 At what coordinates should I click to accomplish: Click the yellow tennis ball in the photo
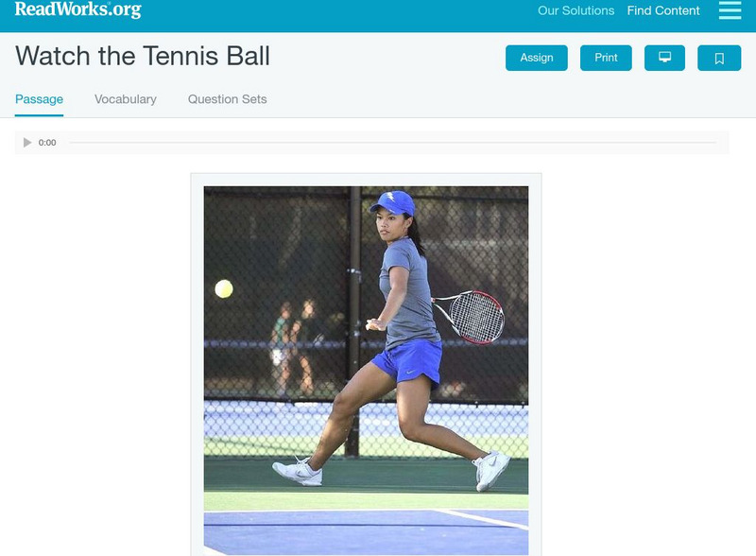click(224, 288)
